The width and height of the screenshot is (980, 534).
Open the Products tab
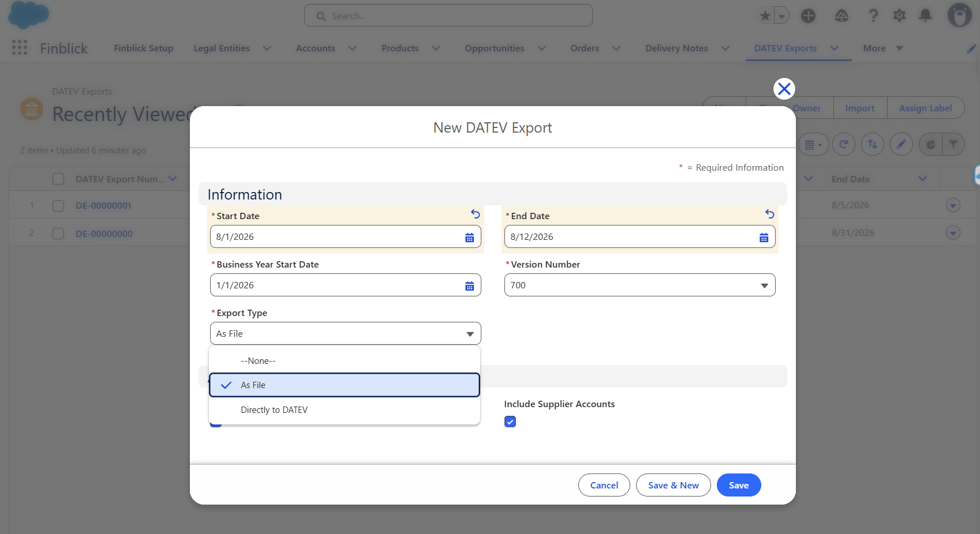coord(400,48)
